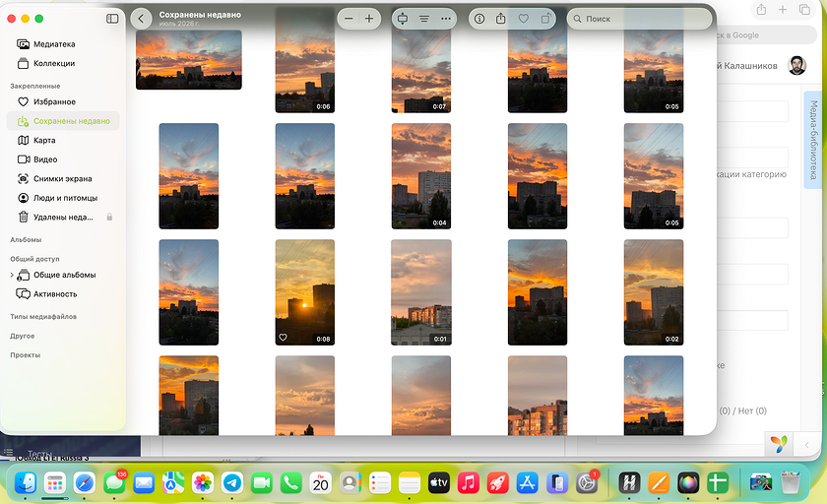Expand the Общие альбомы disclosure arrow
Screen dimensions: 827x504
click(12, 276)
